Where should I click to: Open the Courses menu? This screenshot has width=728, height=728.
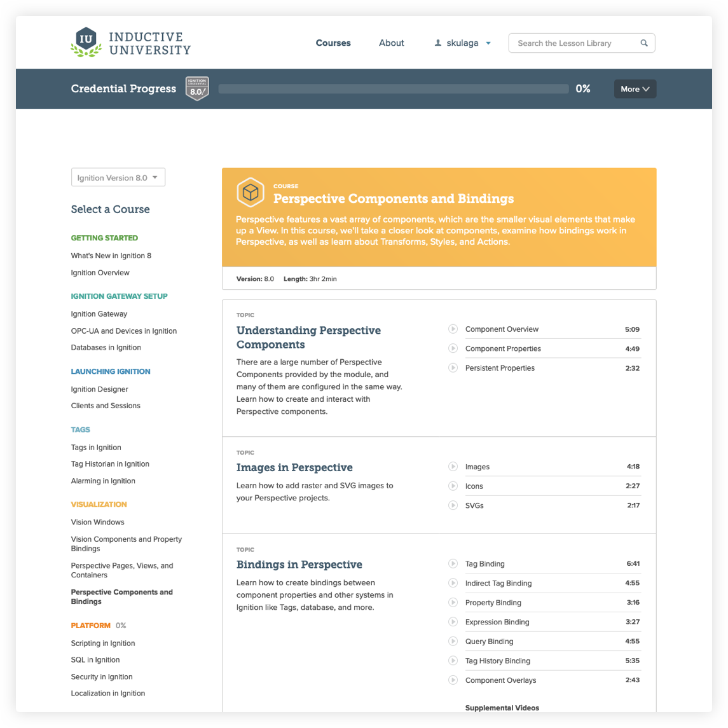[x=333, y=43]
